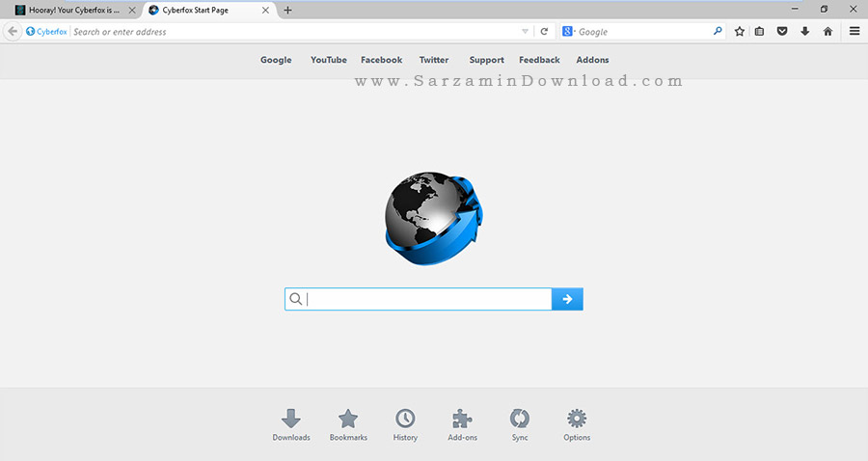Click the Cyberfox identity icon in address bar
The image size is (868, 461).
click(31, 32)
